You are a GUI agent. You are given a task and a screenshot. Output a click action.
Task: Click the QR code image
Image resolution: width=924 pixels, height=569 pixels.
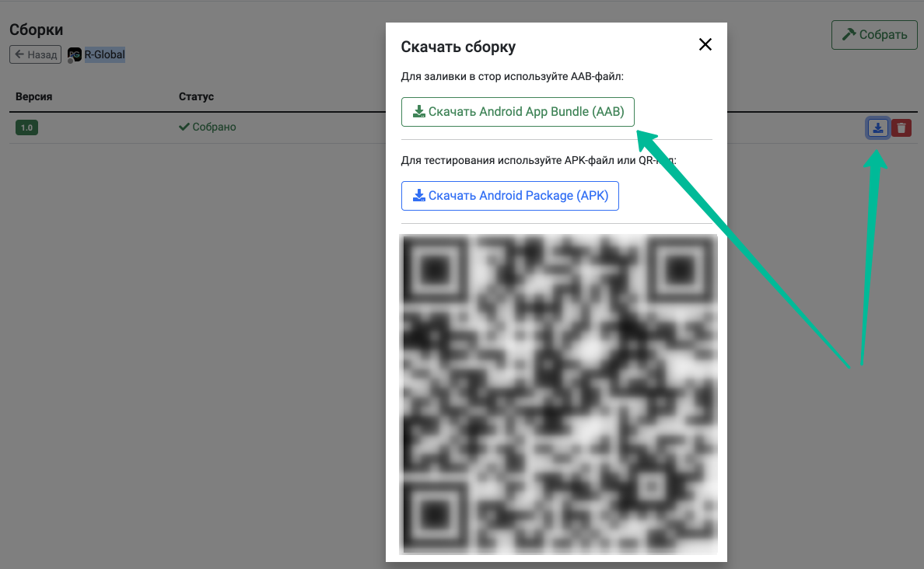click(x=558, y=394)
